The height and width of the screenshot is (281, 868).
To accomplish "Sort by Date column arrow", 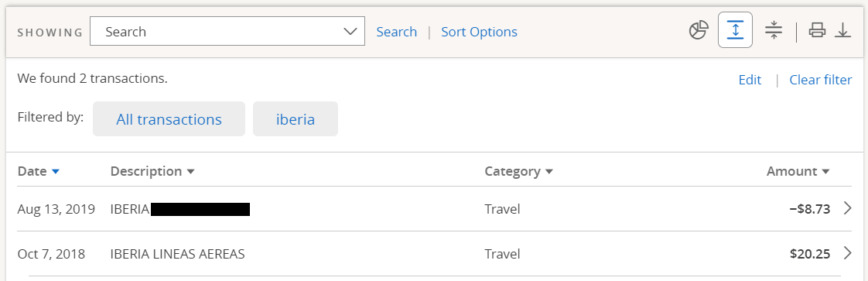I will coord(56,172).
